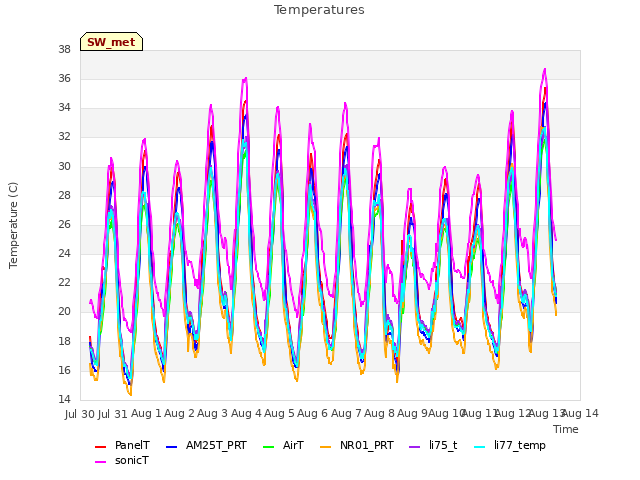This screenshot has height=480, width=640.
Task: Click the Aug 2 x-axis date label
Action: (x=180, y=413)
